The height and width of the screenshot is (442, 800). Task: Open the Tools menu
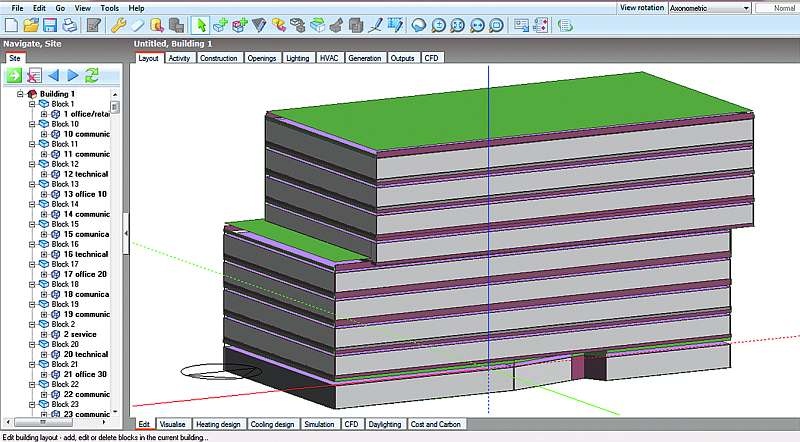(109, 8)
